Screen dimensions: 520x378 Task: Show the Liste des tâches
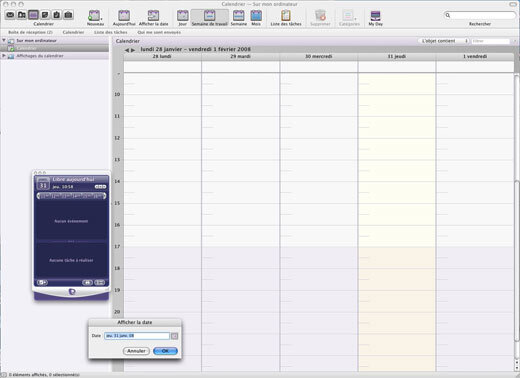point(286,16)
